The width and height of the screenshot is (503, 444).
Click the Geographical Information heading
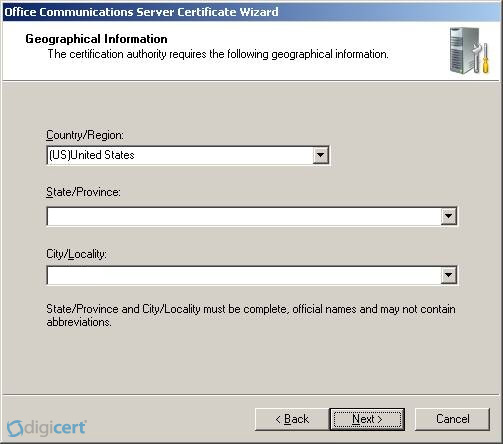(x=96, y=39)
